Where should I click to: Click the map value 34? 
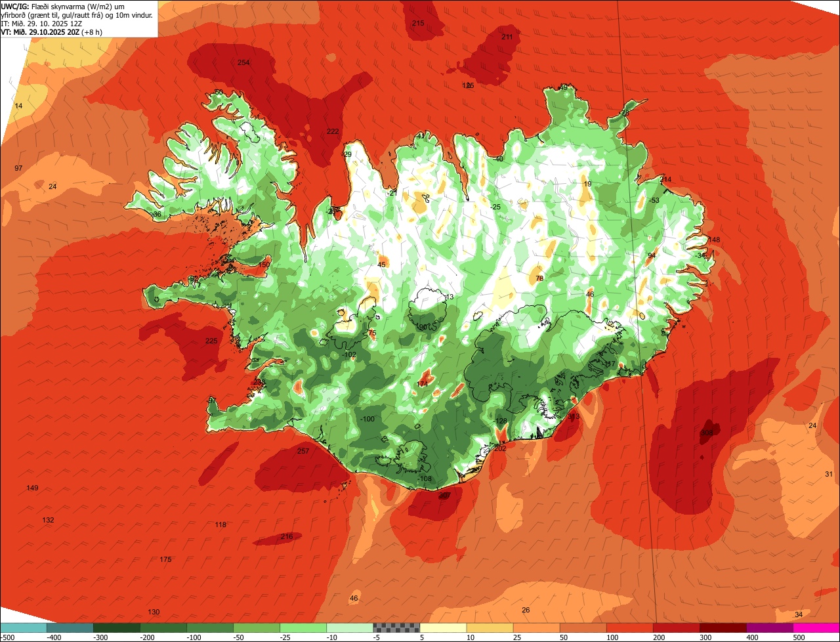799,615
